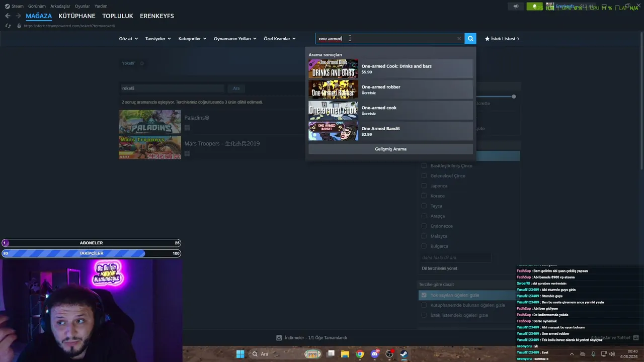Uncheck Yok sayılanı öğeleri gizle

click(x=424, y=295)
